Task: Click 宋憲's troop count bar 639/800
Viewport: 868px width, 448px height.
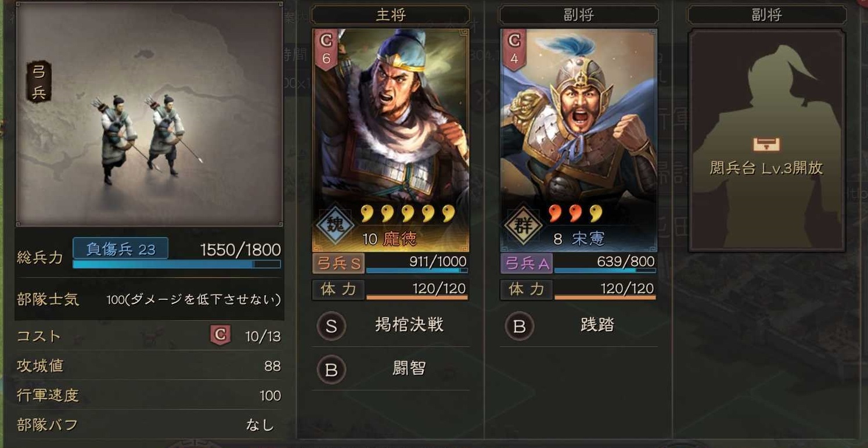Action: [605, 263]
